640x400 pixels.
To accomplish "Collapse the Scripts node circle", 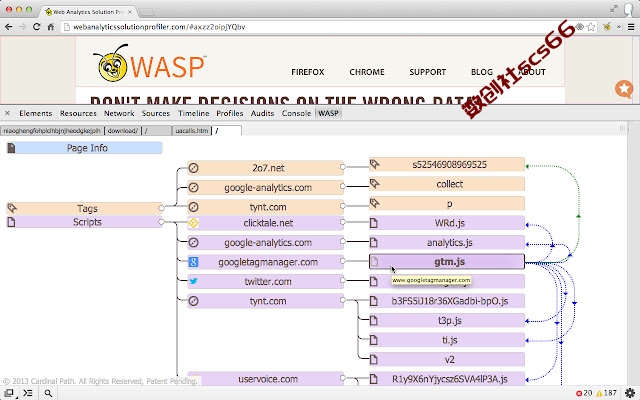I will pyautogui.click(x=161, y=222).
